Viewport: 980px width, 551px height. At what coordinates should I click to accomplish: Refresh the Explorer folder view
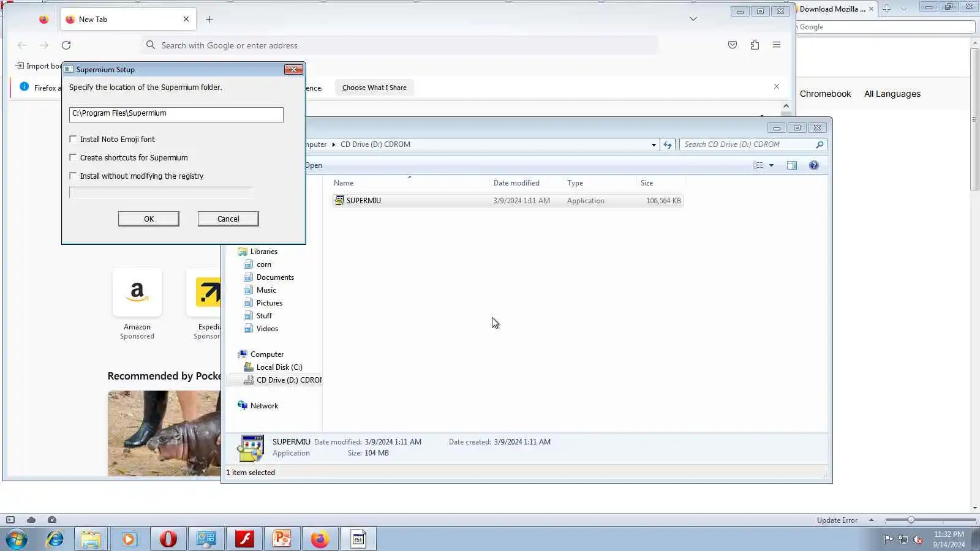[668, 144]
